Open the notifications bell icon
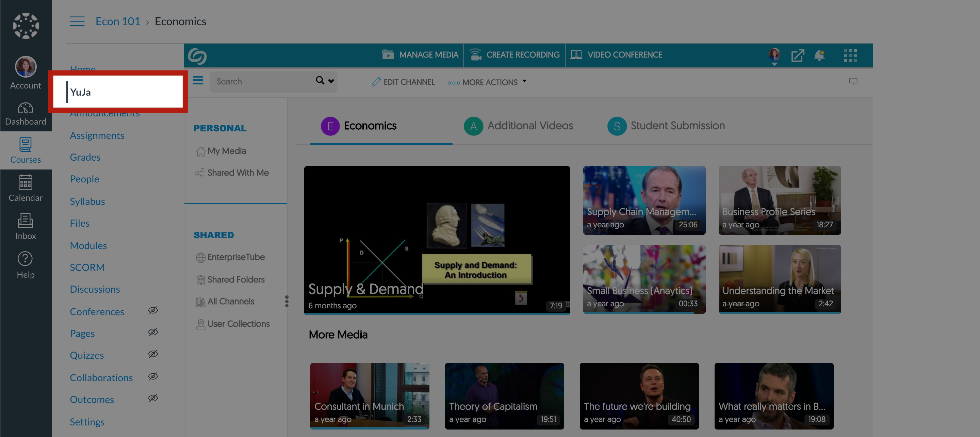The width and height of the screenshot is (980, 437). click(819, 55)
